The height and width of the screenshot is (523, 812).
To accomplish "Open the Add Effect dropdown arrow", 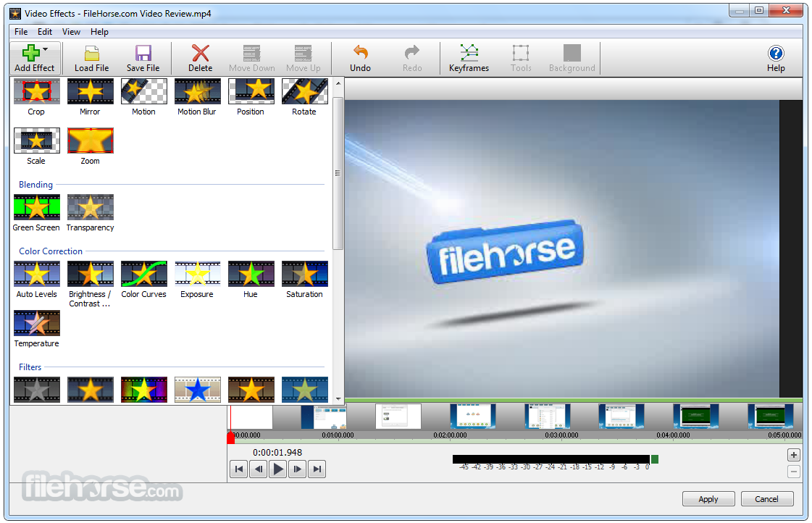I will click(x=43, y=50).
